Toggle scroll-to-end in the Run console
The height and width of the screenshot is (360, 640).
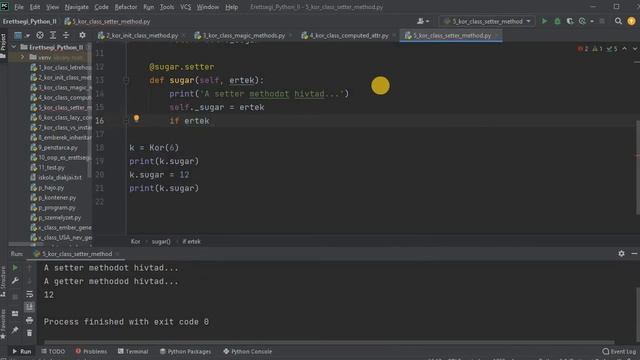(x=29, y=307)
